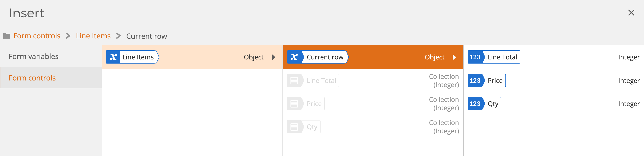The width and height of the screenshot is (644, 156).
Task: Click the 123 icon beside Line Total
Action: [x=475, y=57]
